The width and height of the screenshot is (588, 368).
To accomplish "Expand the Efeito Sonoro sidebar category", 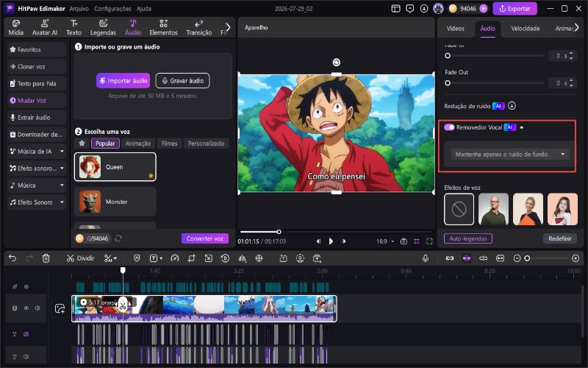I will (62, 202).
